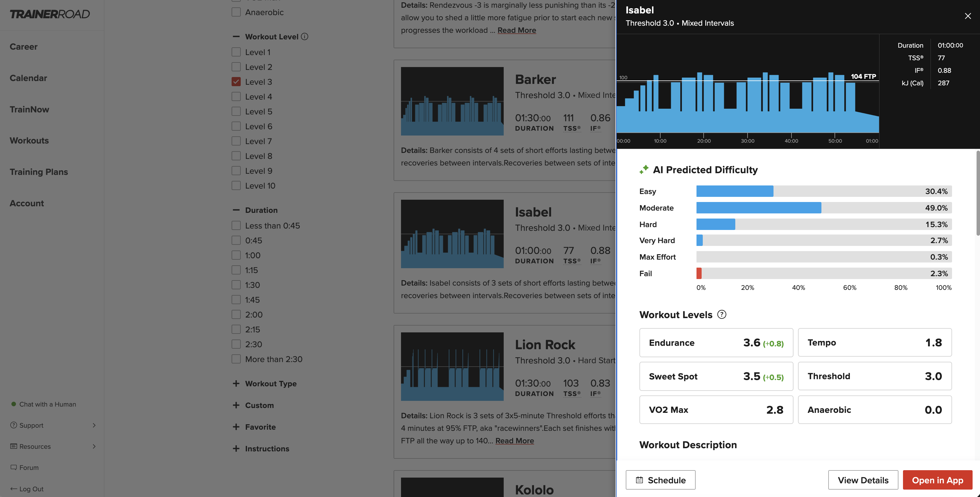Click the Workout Level info icon
The height and width of the screenshot is (497, 980).
pyautogui.click(x=304, y=37)
